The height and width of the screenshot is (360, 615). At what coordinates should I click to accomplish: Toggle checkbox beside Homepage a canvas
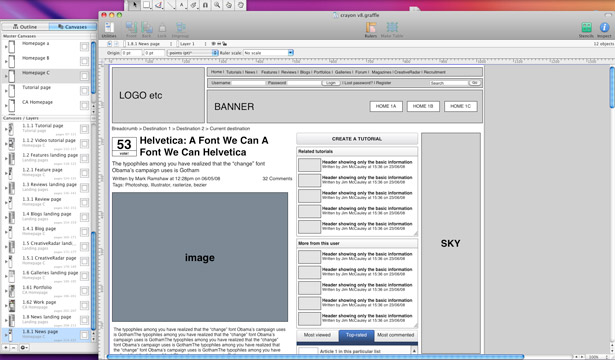pos(84,47)
